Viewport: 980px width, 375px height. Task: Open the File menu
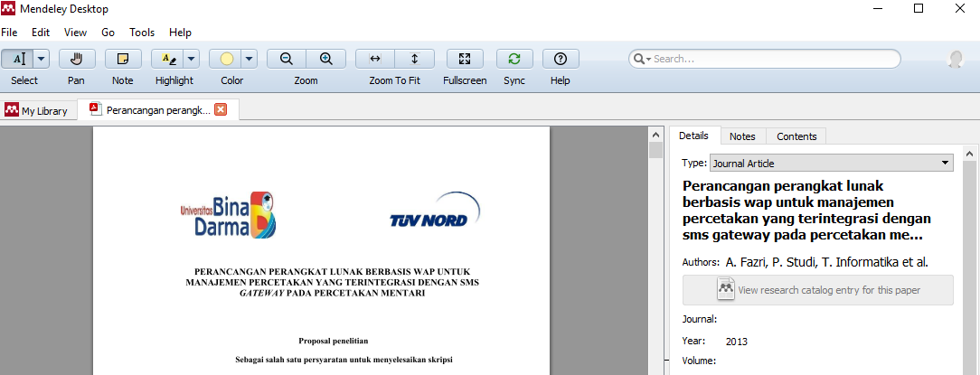(9, 33)
